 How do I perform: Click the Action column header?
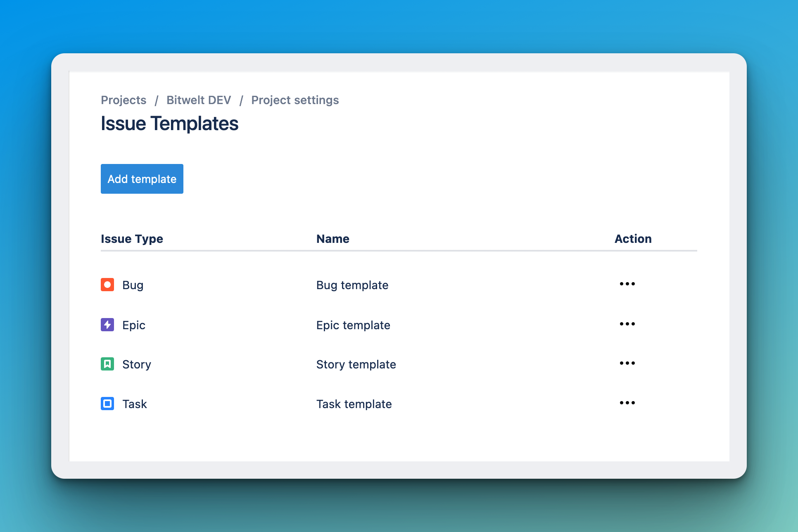[x=633, y=239]
